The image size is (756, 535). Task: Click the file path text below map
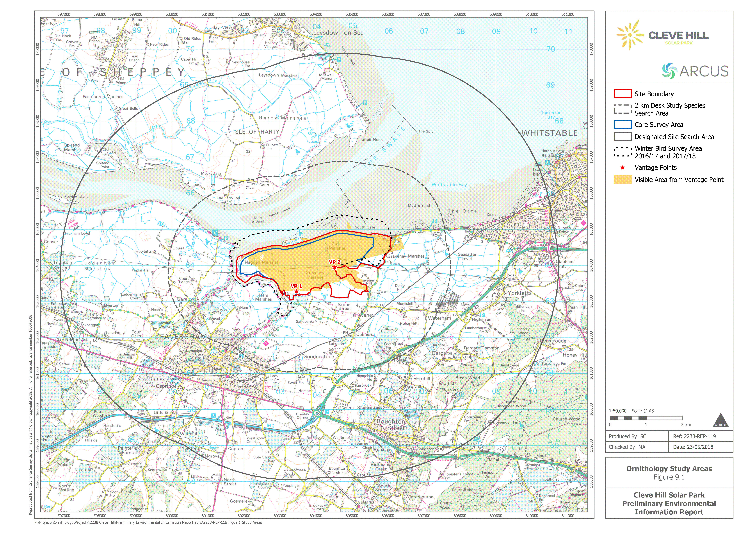click(148, 522)
